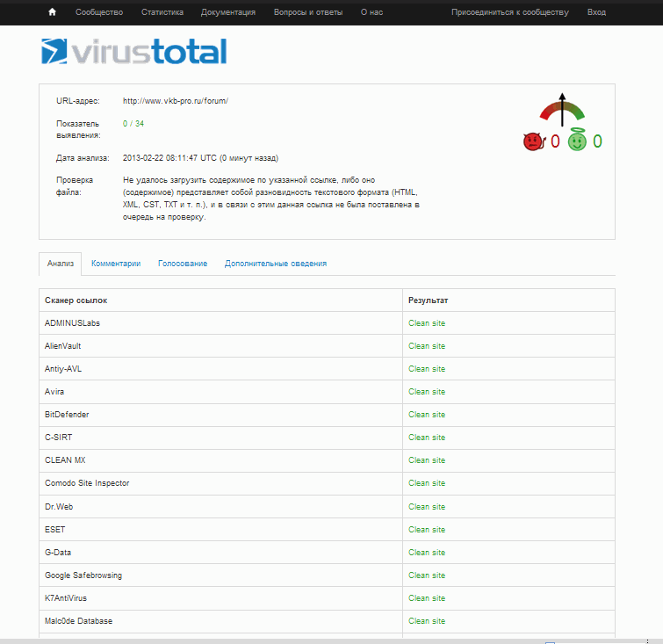
Task: Open the Статистика menu item
Action: point(162,12)
